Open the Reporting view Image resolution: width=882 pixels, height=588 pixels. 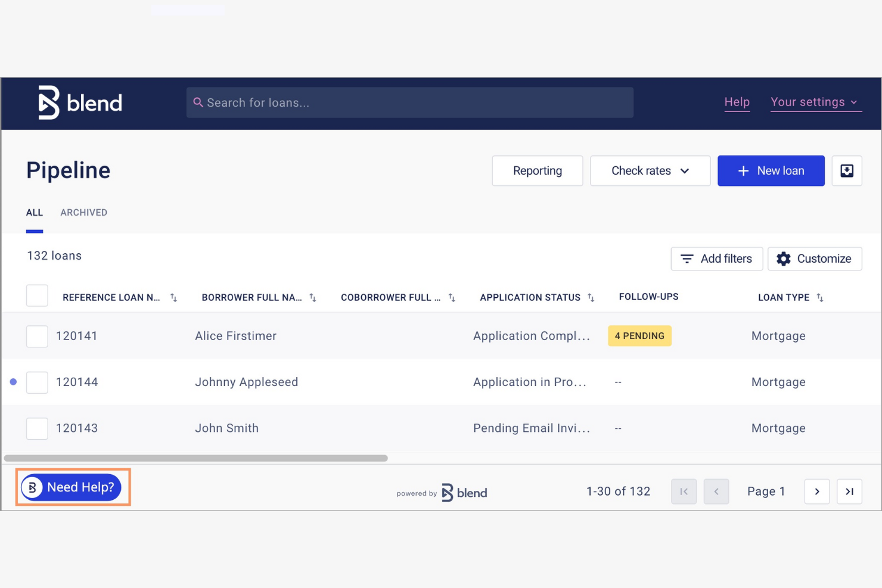click(x=536, y=170)
